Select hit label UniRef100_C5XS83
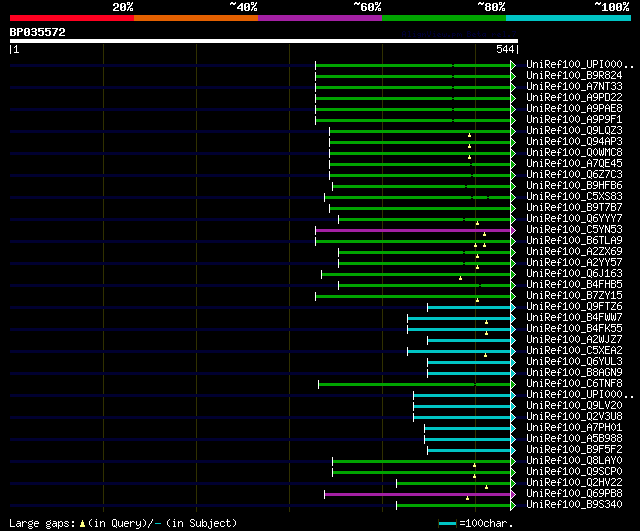 tap(574, 197)
